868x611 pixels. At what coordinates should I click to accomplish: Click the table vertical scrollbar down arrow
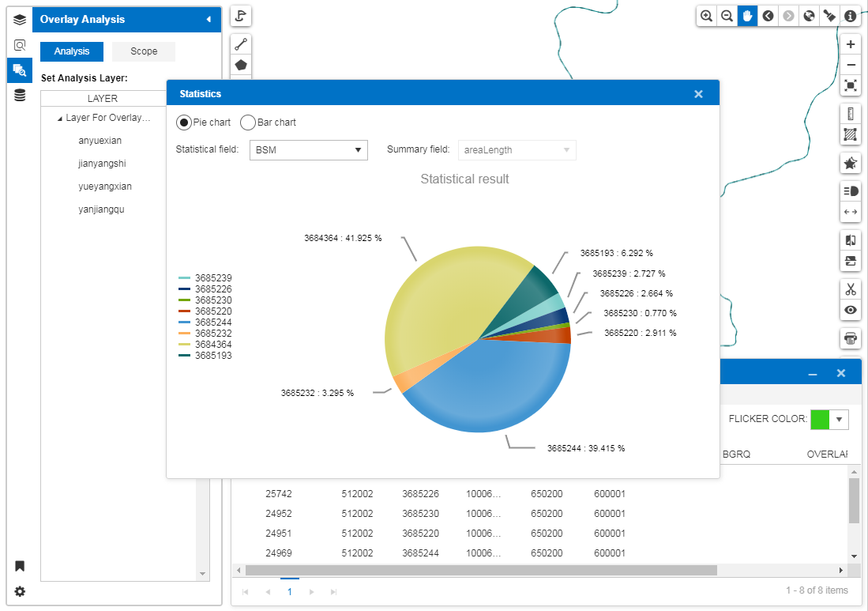(x=854, y=556)
